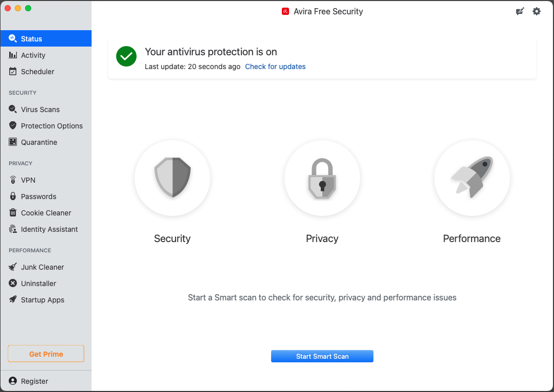The image size is (554, 392).
Task: Click the feedback icon in title bar
Action: 520,11
